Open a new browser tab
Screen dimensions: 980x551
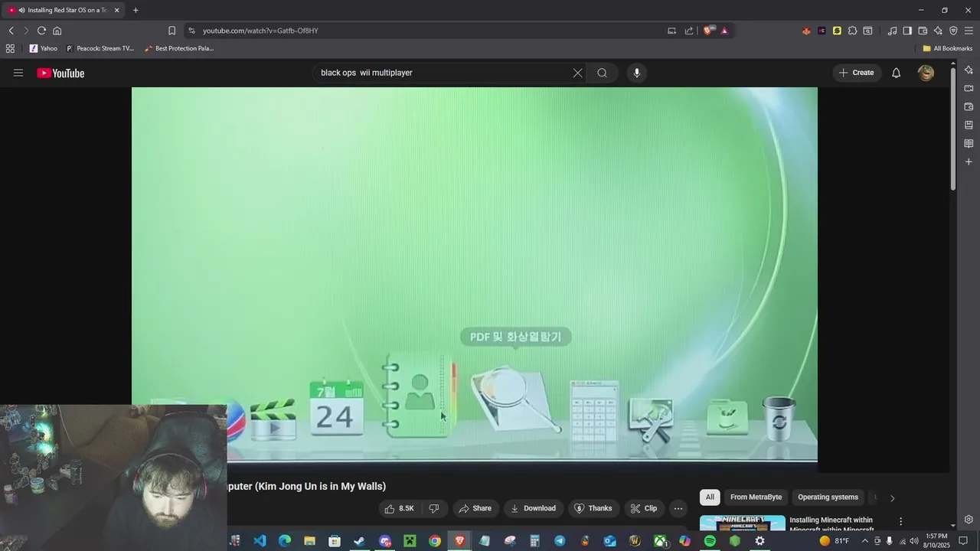tap(136, 10)
